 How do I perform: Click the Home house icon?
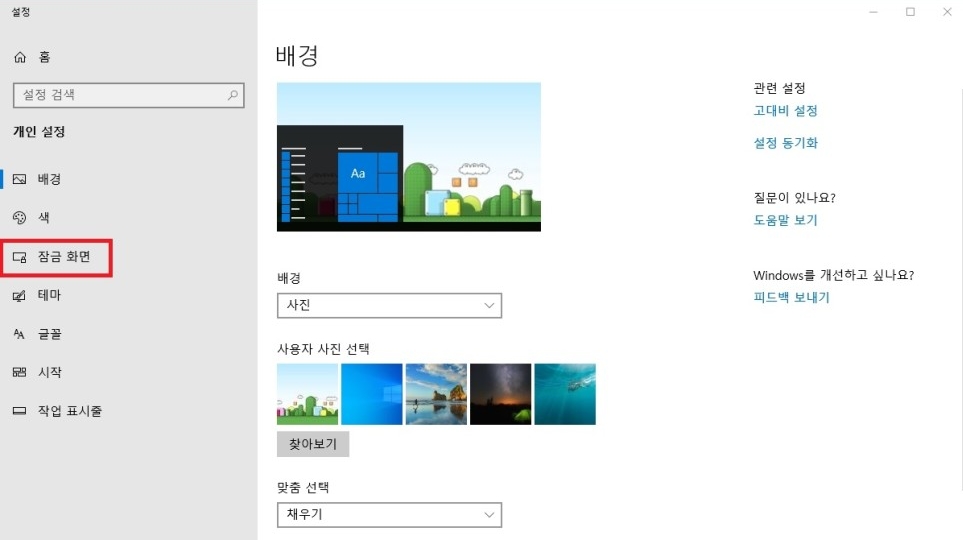tap(20, 57)
